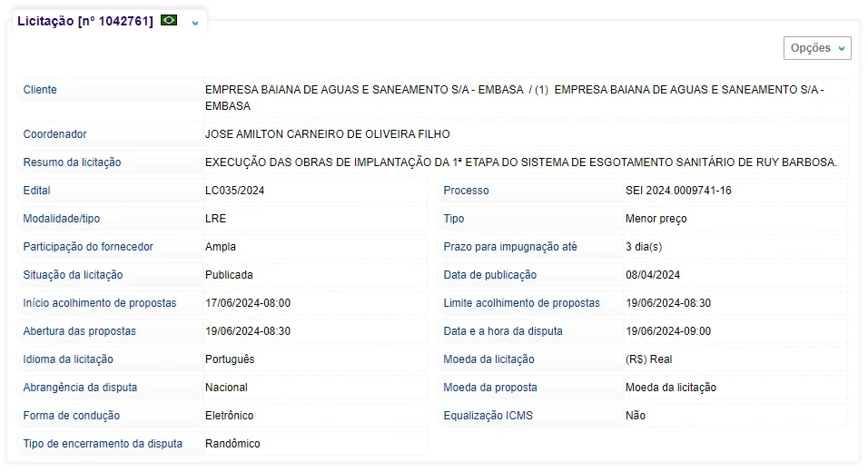868x472 pixels.
Task: Click the Situação da licitação label
Action: [x=73, y=275]
